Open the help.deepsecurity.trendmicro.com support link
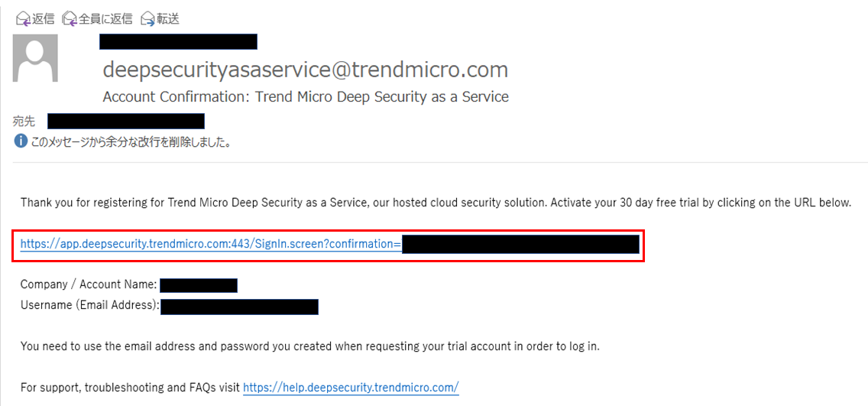 tap(351, 388)
